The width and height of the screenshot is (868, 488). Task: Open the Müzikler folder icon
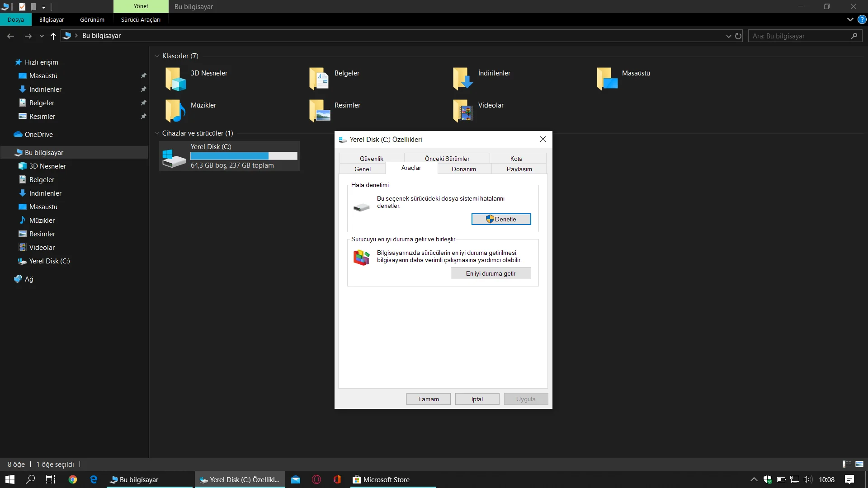pos(175,111)
